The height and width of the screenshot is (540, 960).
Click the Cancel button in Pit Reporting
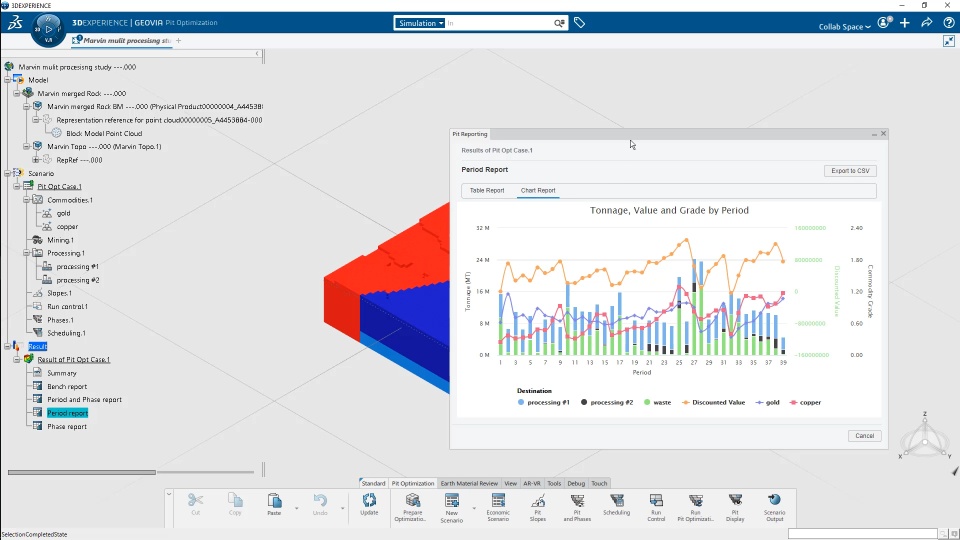coord(864,436)
